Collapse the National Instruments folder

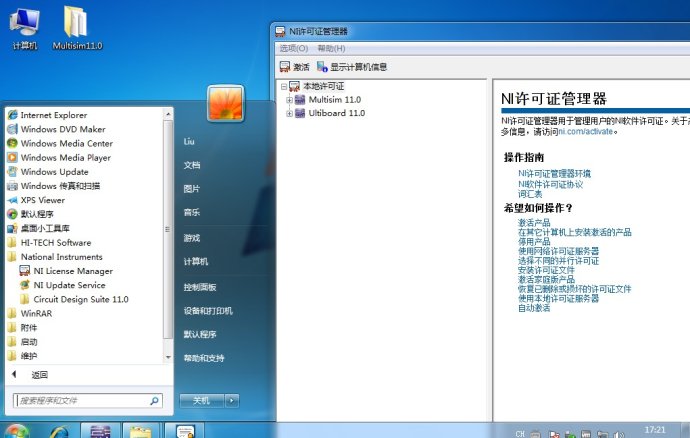coord(55,257)
